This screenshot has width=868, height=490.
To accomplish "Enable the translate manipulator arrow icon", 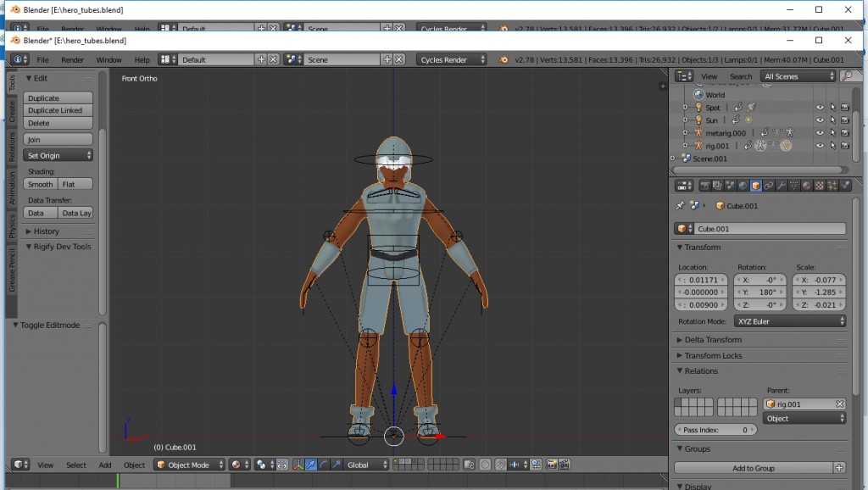I will (310, 465).
